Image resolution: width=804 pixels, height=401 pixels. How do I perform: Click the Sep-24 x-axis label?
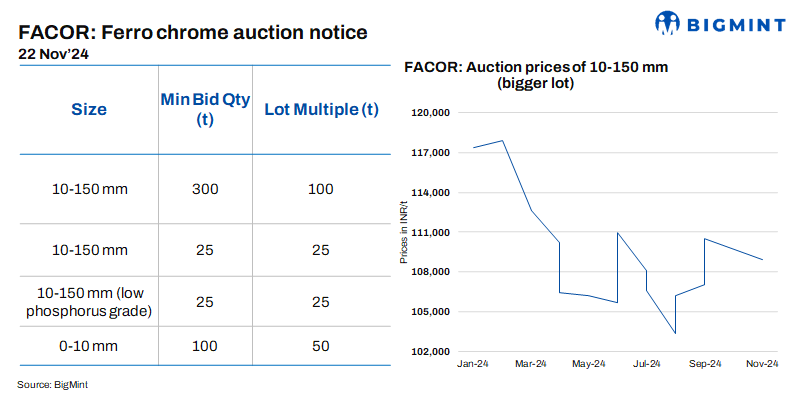click(x=705, y=364)
